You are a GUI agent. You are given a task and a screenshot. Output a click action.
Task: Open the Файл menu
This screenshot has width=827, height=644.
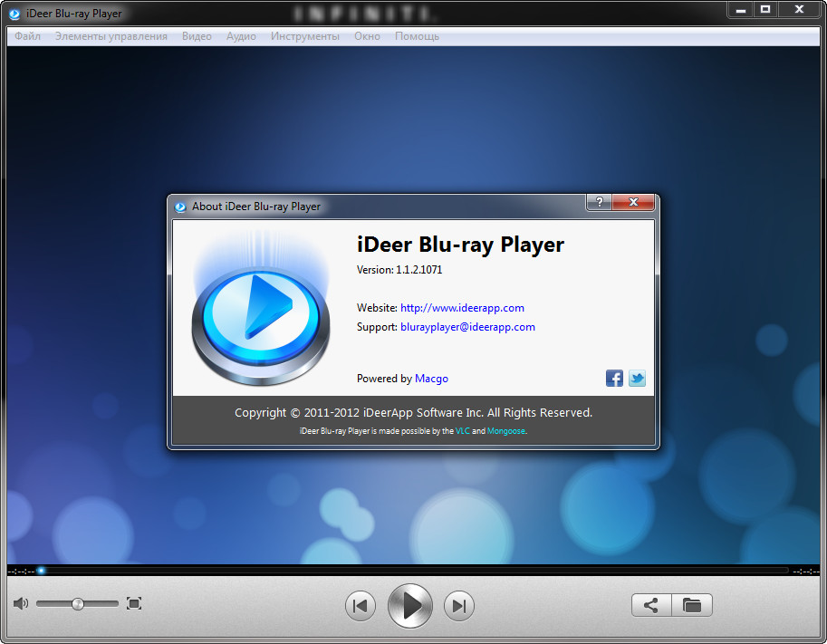(x=27, y=36)
